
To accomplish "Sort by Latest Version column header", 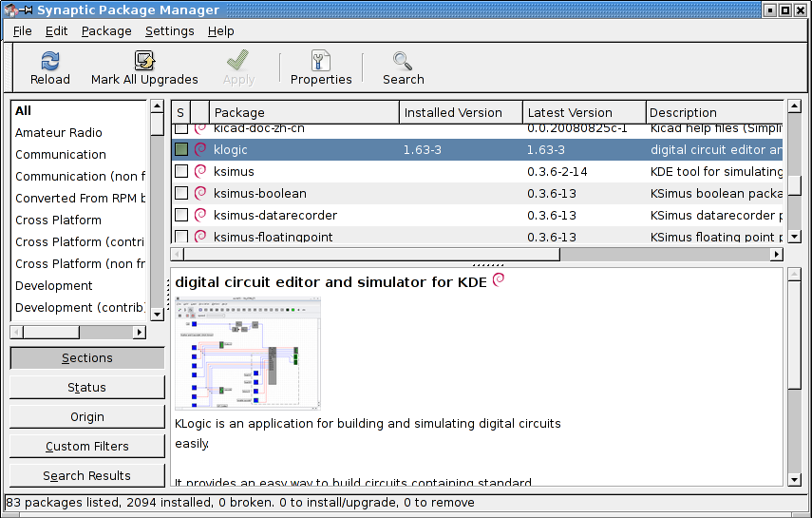I will point(584,112).
